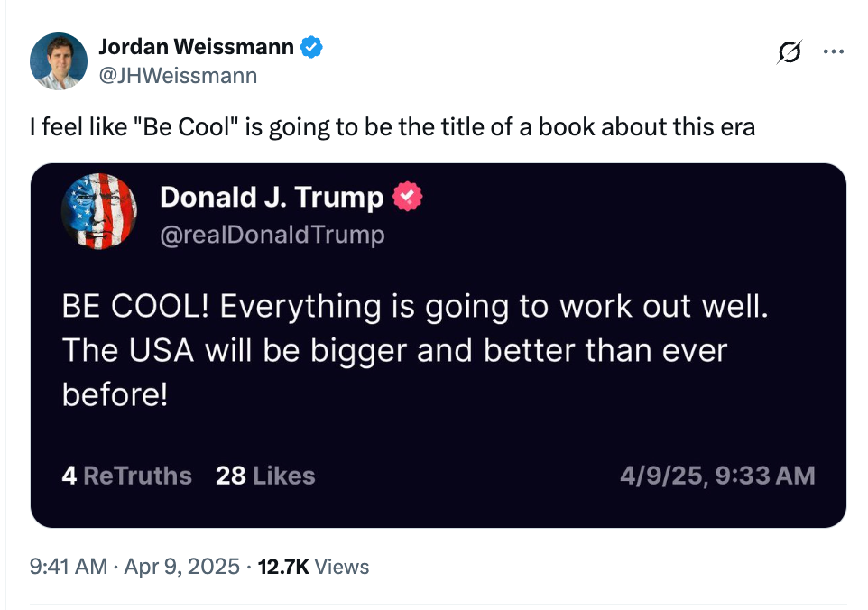
Task: View the 28 Likes list
Action: pos(265,476)
